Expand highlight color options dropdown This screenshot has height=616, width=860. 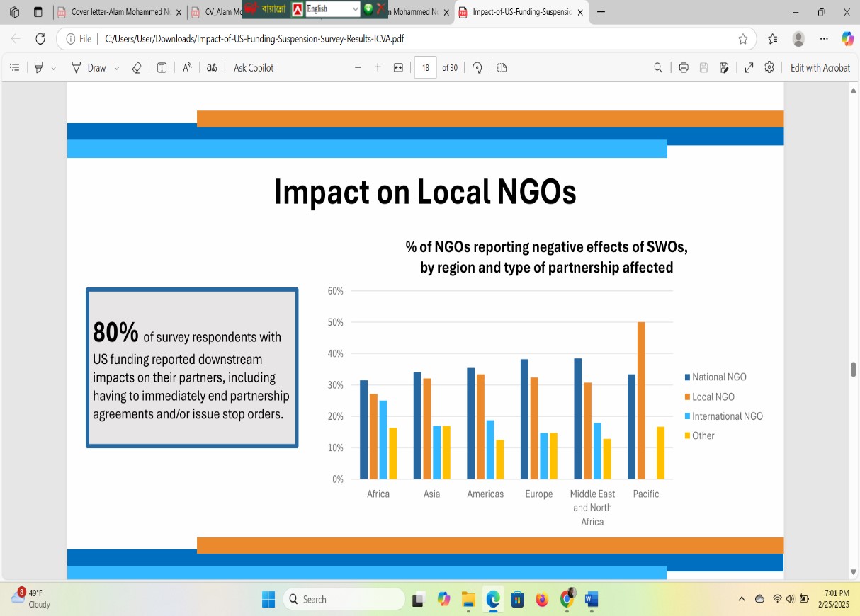54,68
